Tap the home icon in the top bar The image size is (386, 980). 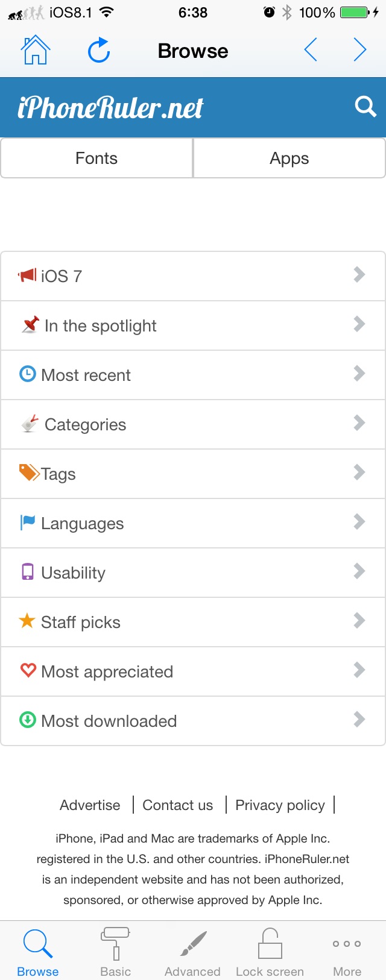36,50
